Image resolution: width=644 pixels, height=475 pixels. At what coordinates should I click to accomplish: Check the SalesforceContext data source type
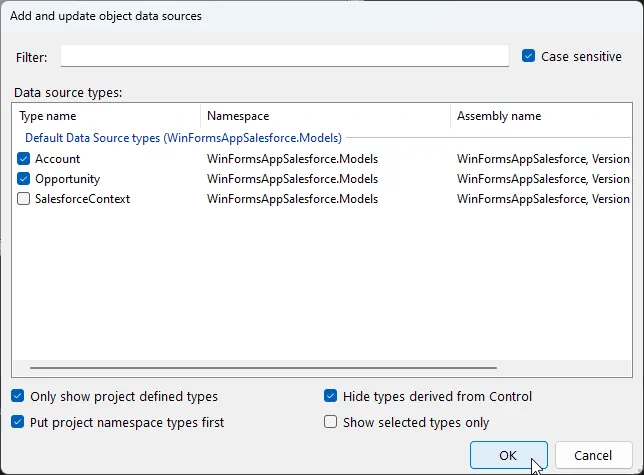23,199
